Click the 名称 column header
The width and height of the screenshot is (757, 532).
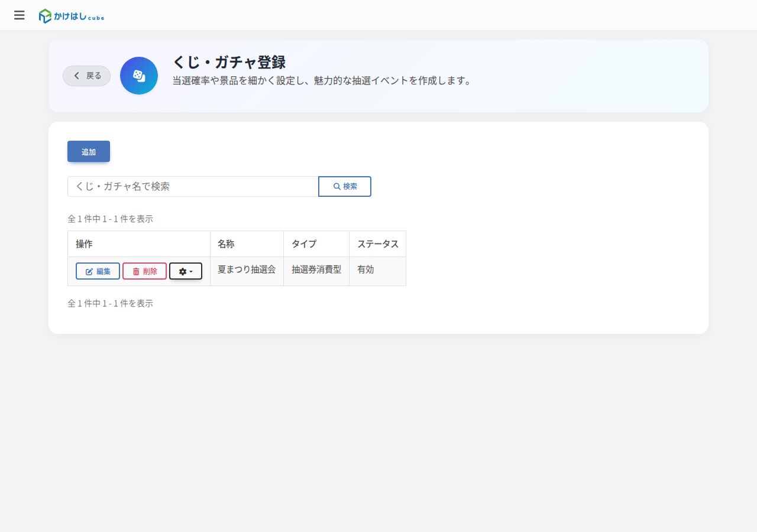coord(247,244)
